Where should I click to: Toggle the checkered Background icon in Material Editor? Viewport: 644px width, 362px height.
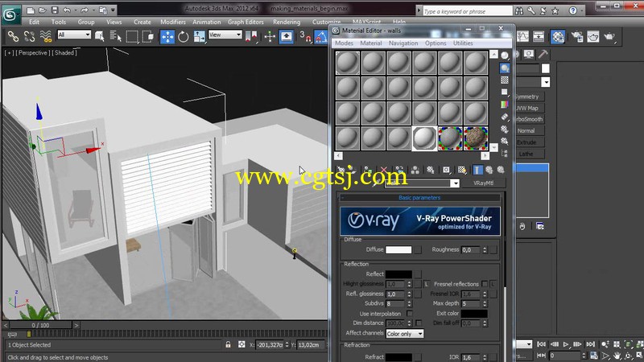[x=505, y=80]
